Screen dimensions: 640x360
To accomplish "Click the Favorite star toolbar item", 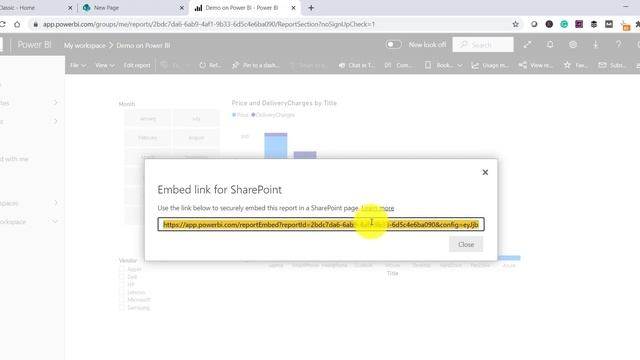I will click(576, 65).
